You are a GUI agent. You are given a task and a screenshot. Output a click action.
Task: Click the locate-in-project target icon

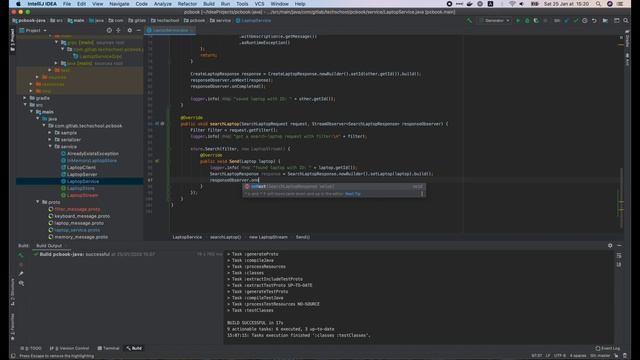109,30
